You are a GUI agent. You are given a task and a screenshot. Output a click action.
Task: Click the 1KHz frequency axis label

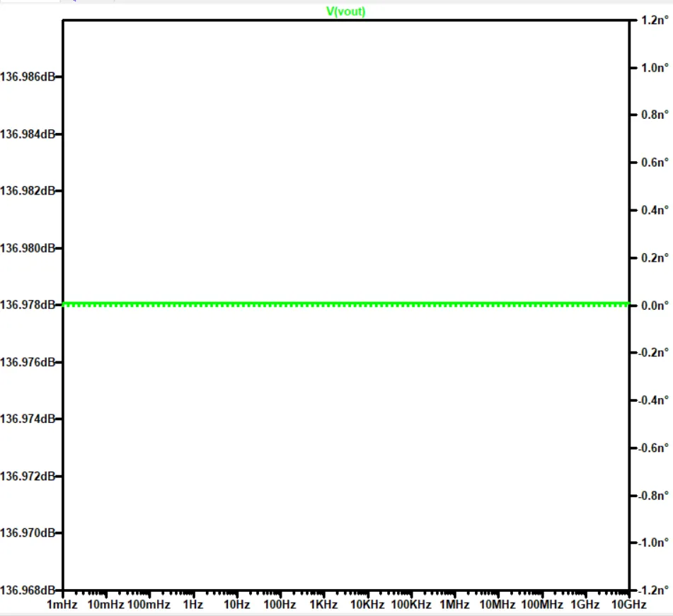[323, 605]
